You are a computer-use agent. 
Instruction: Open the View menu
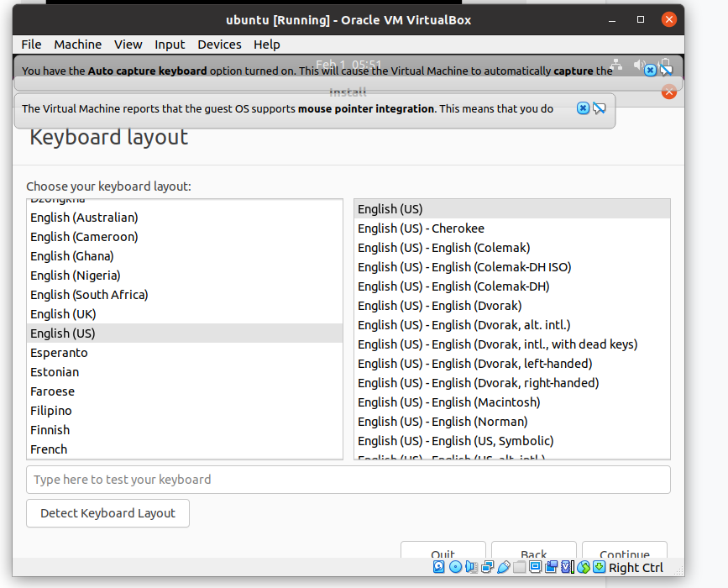tap(128, 45)
